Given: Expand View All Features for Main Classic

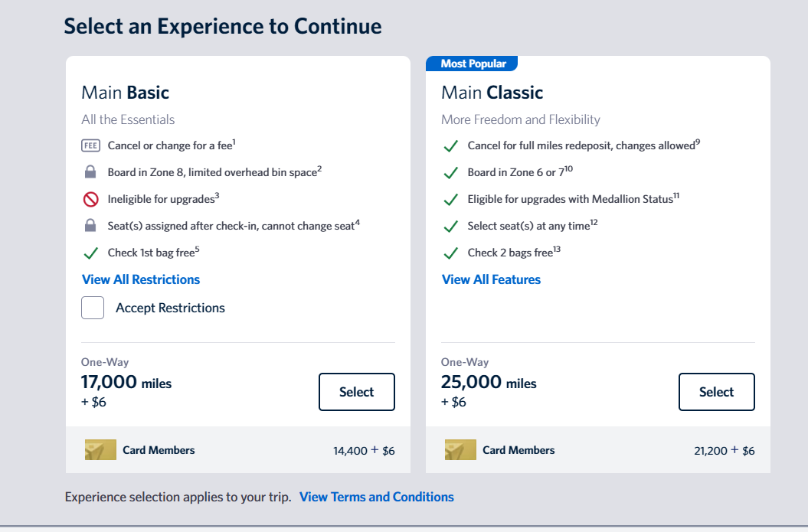Looking at the screenshot, I should 491,279.
